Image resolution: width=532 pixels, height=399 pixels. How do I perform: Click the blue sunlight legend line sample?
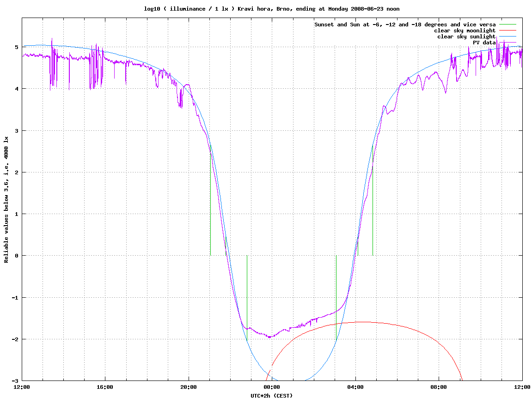click(508, 37)
